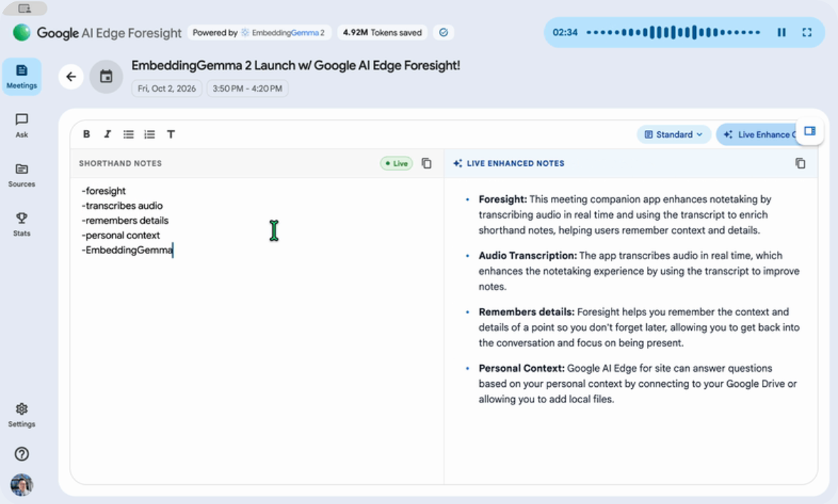Click the 4.92M Tokens saved chip

[x=382, y=33]
